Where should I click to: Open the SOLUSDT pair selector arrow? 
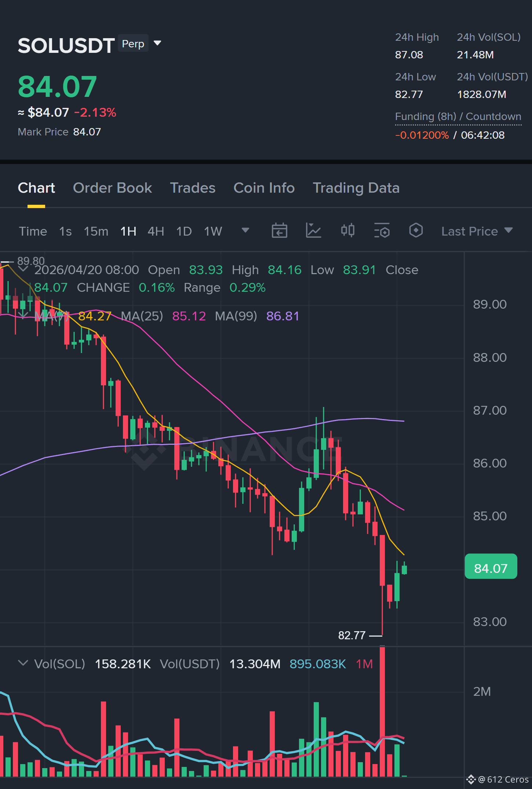(157, 43)
